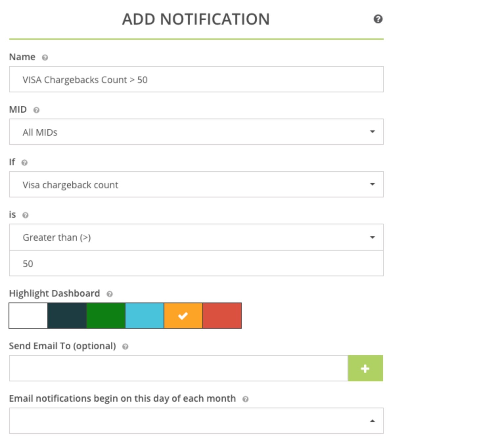Screen dimensions: 498x448
Task: Choose the dark teal highlight swatch
Action: tap(67, 316)
